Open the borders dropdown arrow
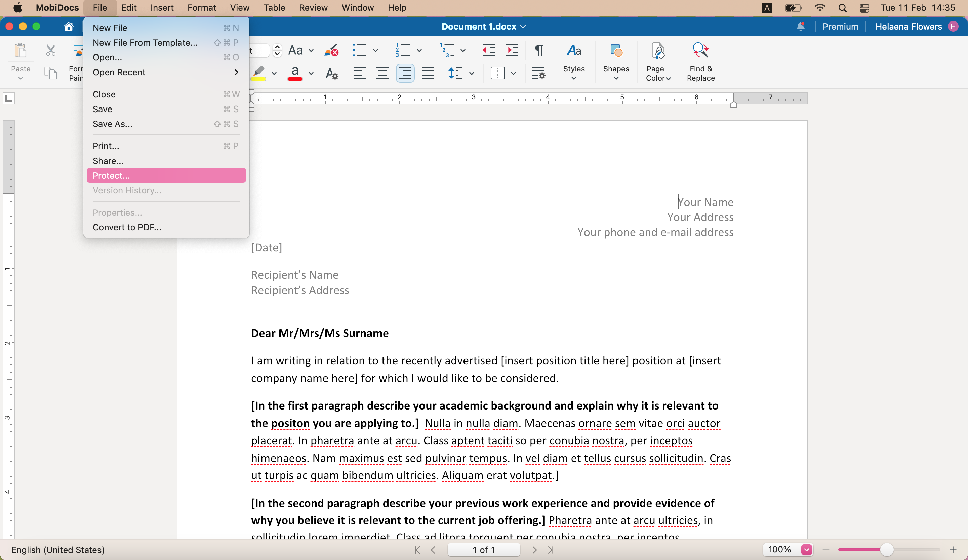 point(513,73)
